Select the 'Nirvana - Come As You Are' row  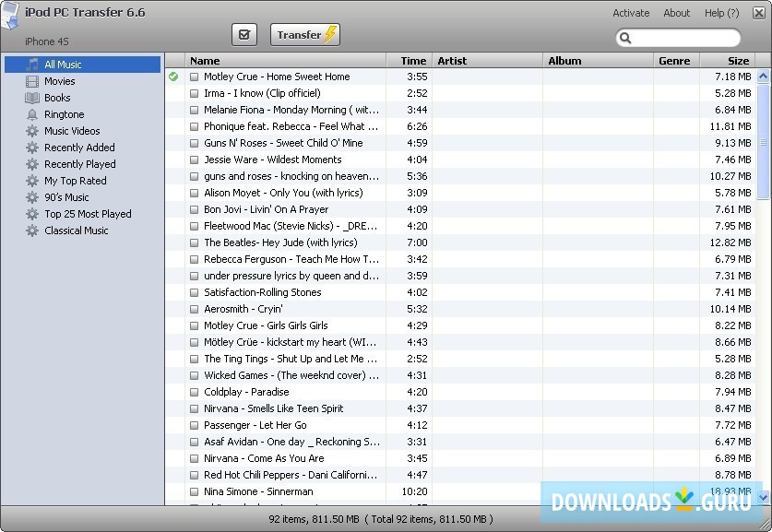460,458
